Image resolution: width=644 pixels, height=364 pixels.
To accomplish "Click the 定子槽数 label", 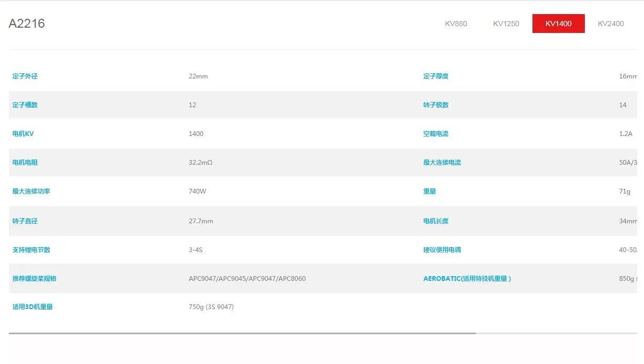I will coord(25,105).
